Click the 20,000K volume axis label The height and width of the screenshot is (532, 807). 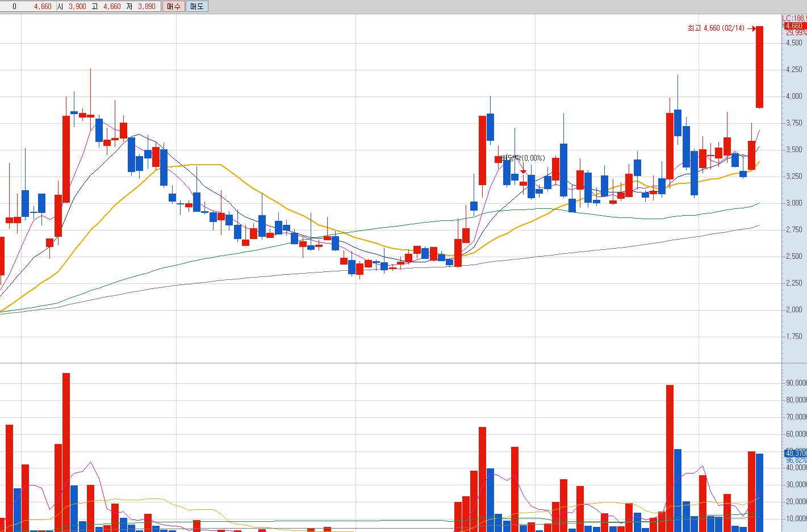coord(796,501)
